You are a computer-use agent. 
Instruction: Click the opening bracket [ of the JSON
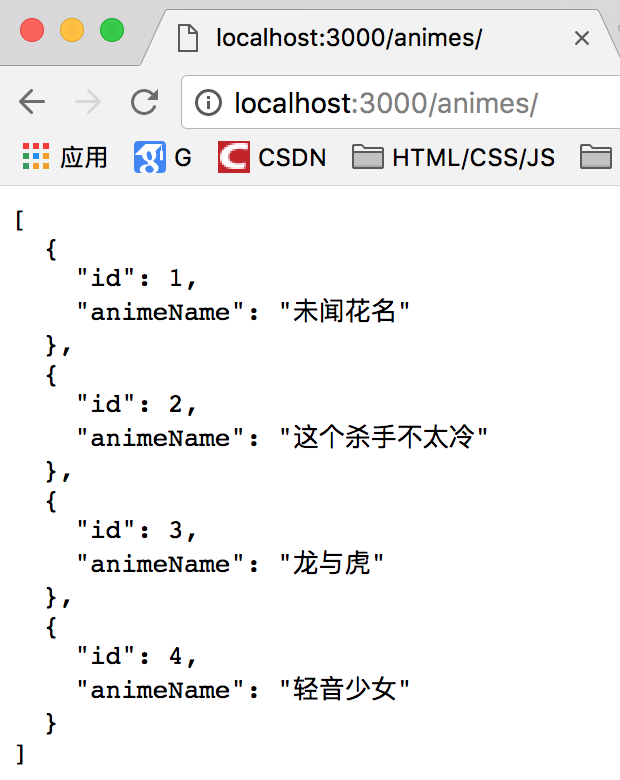click(x=19, y=220)
